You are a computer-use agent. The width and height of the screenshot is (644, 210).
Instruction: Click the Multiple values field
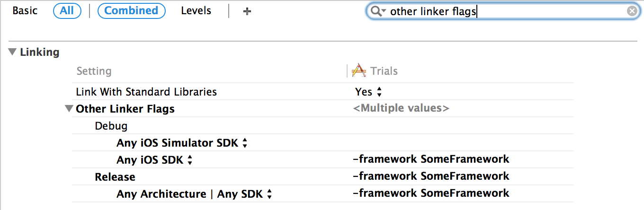click(x=401, y=109)
